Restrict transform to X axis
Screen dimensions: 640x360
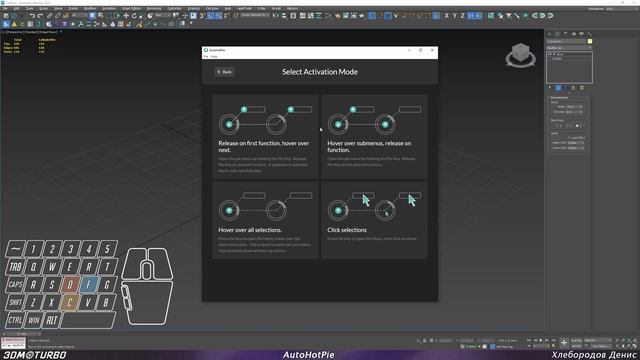point(447,16)
